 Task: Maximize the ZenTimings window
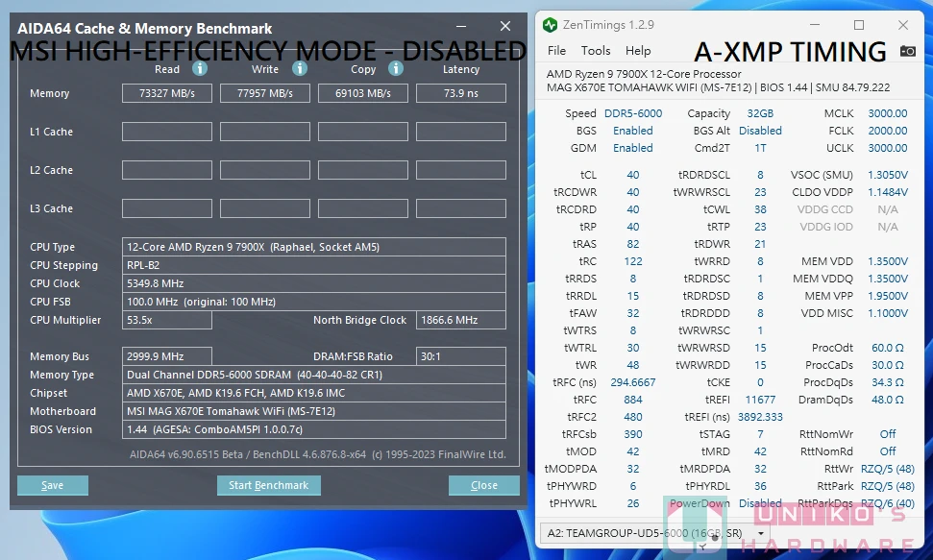(x=859, y=25)
